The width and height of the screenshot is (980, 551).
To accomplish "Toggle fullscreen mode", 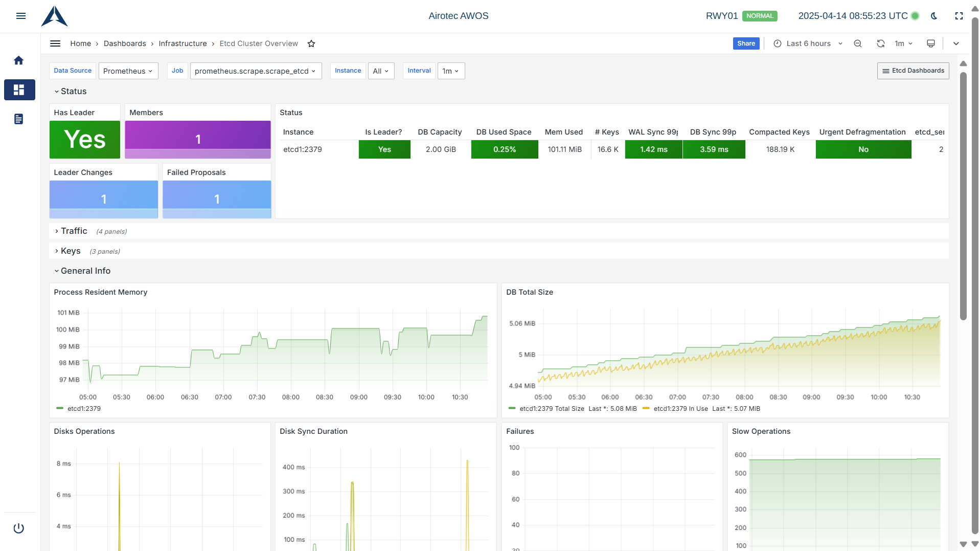I will click(959, 16).
